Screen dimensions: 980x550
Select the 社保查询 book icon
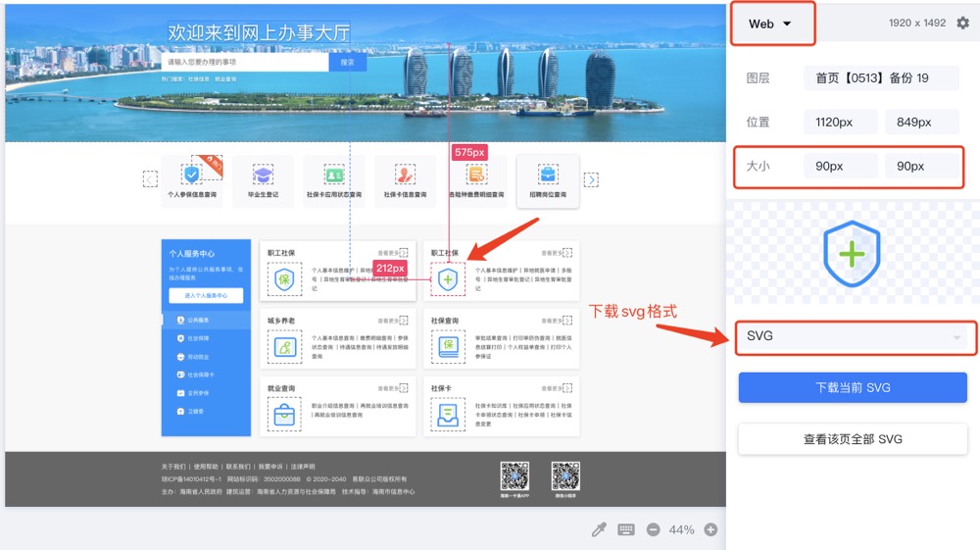[448, 346]
